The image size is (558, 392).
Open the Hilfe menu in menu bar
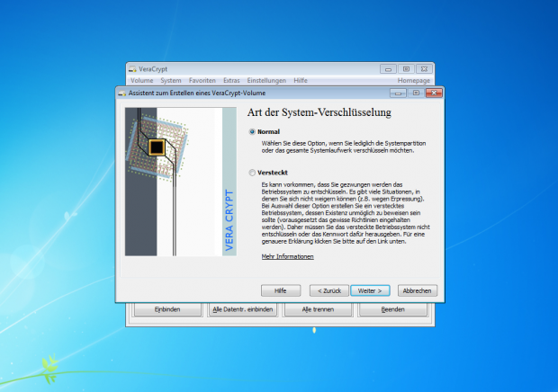[x=301, y=80]
